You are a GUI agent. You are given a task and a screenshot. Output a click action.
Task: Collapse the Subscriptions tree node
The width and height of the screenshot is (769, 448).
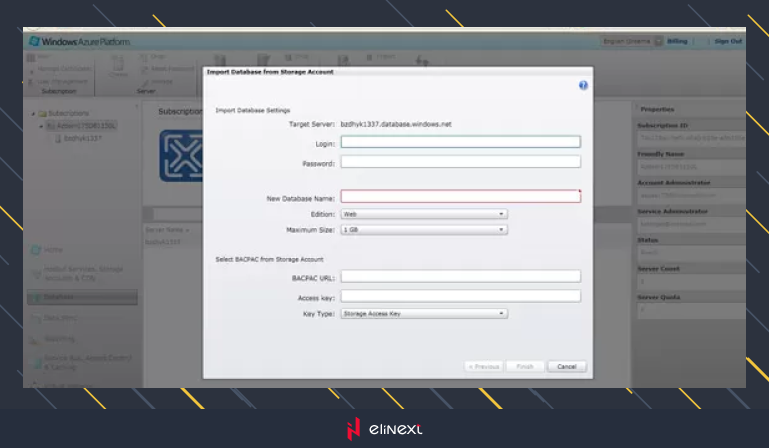(x=32, y=113)
